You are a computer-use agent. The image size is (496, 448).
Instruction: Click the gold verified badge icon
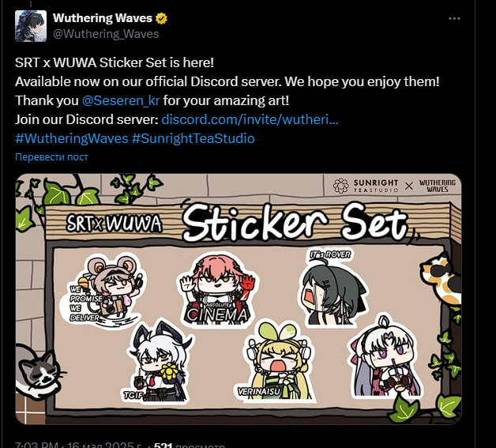click(x=161, y=19)
